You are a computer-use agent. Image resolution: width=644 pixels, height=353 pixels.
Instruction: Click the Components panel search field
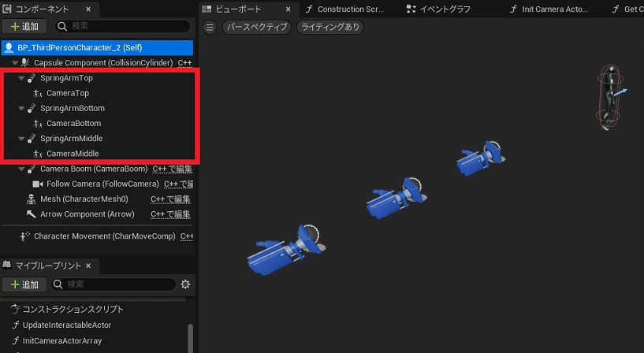point(123,26)
